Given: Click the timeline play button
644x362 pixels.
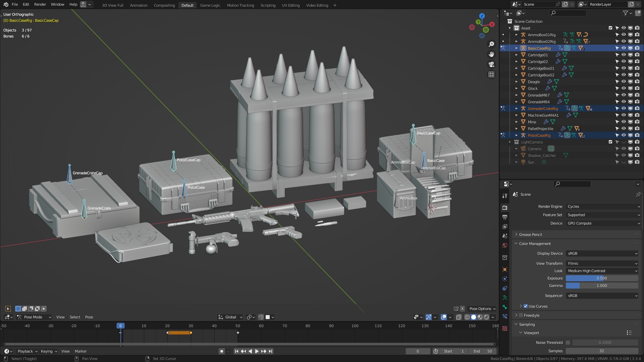Looking at the screenshot, I should (x=257, y=351).
